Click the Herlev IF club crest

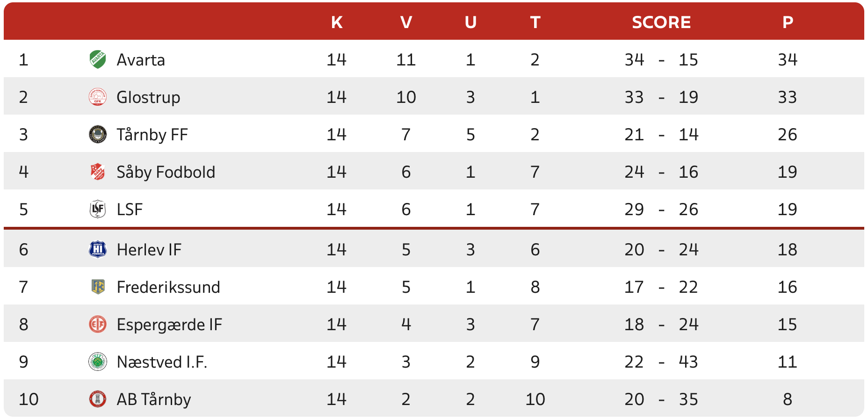click(98, 249)
